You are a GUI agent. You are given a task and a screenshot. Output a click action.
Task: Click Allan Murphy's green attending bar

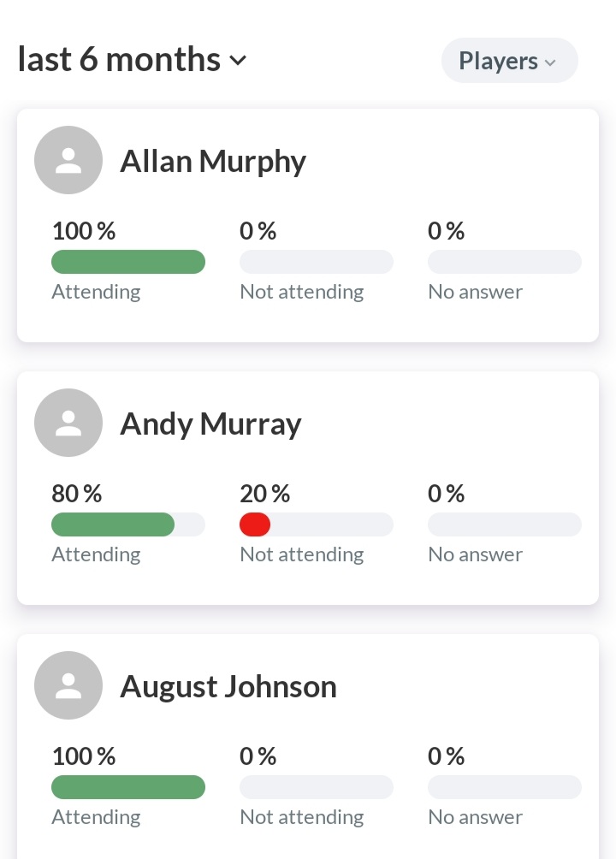click(128, 262)
